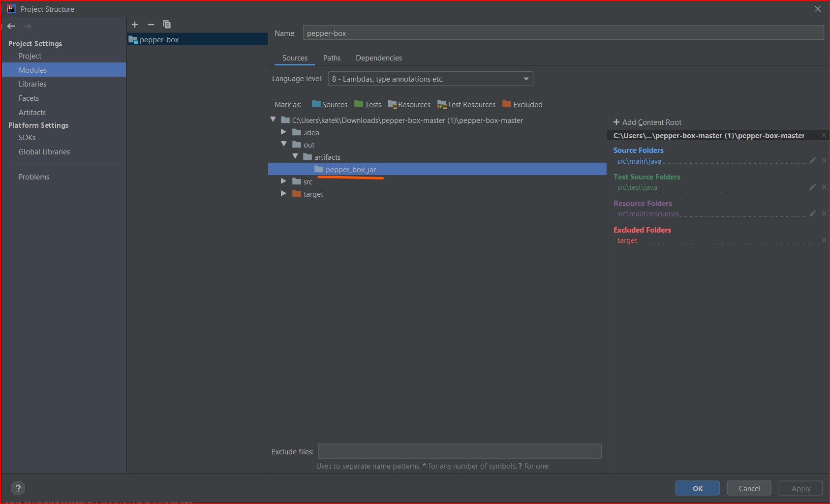Remove target from Excluded Folders

tap(824, 240)
